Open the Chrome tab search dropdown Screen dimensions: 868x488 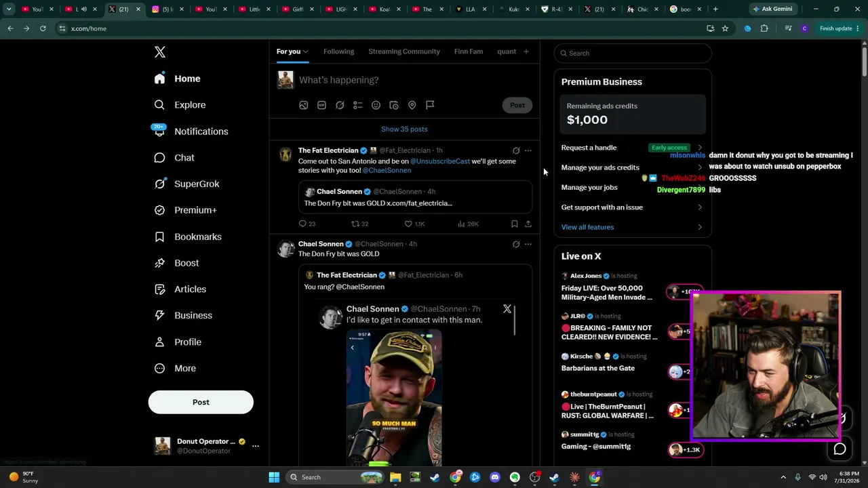click(x=9, y=9)
